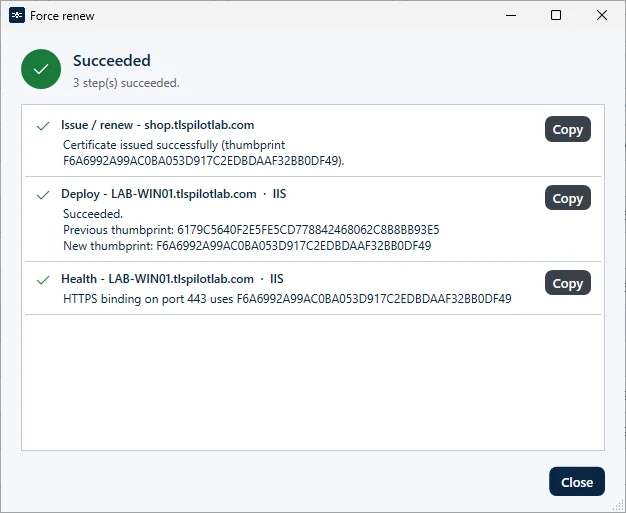Click the "Succeeded." line under Deploy
The image size is (626, 513).
[93, 214]
